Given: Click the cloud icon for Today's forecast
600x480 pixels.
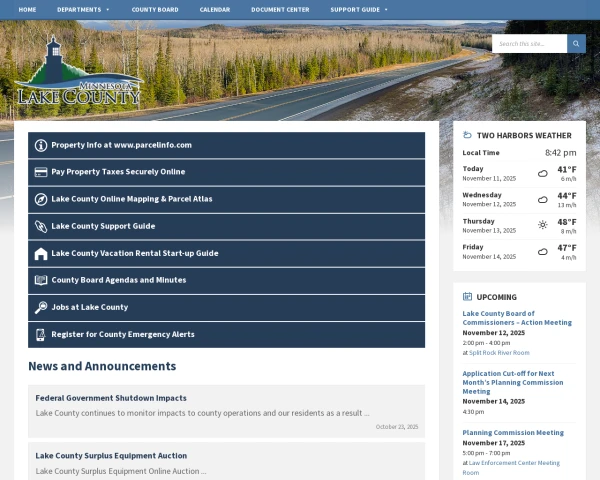Looking at the screenshot, I should (x=543, y=173).
